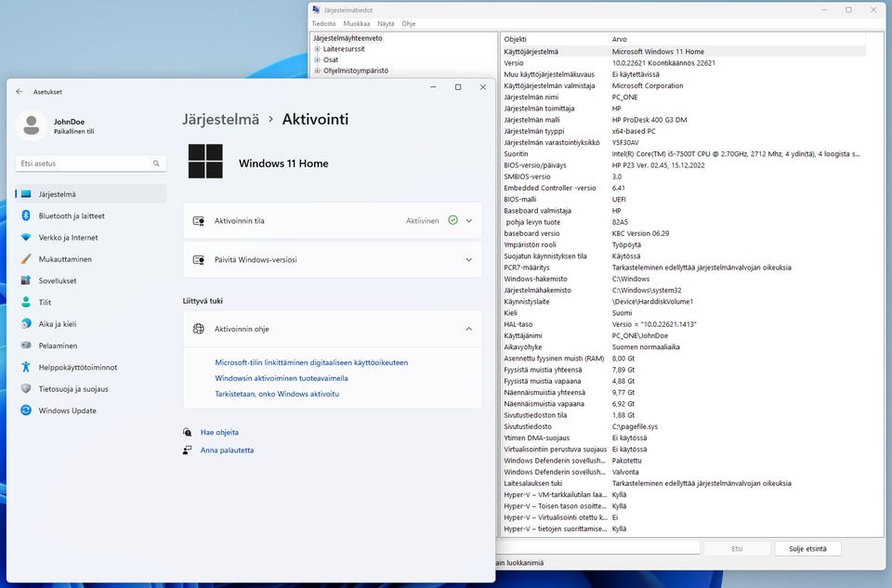Open Pelaaminen settings

(x=91, y=346)
